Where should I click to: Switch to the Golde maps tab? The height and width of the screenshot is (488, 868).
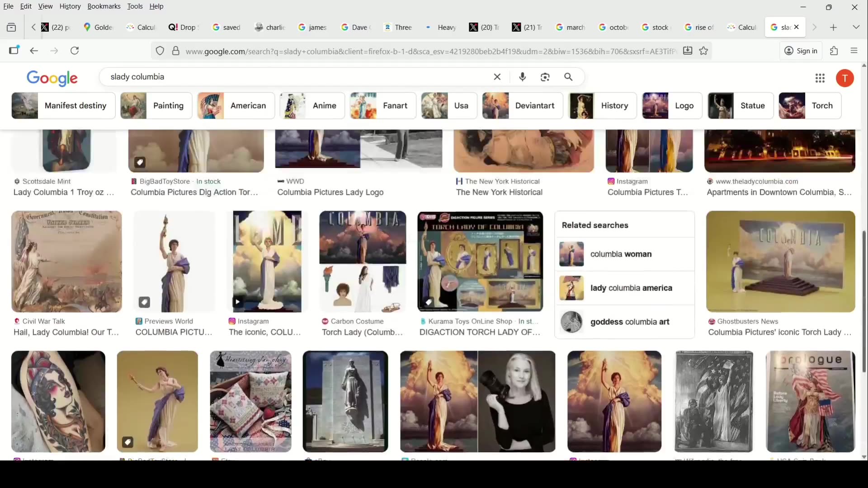pyautogui.click(x=98, y=28)
